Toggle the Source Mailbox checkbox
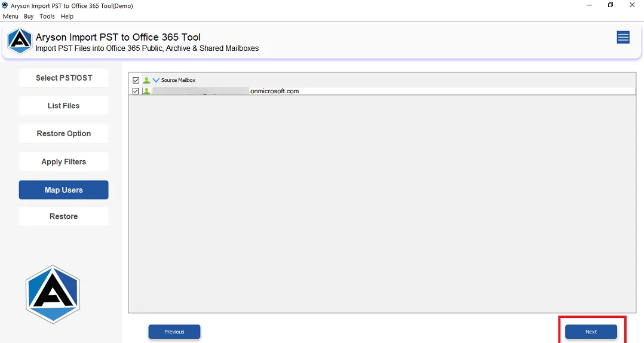This screenshot has width=644, height=343. tap(136, 80)
